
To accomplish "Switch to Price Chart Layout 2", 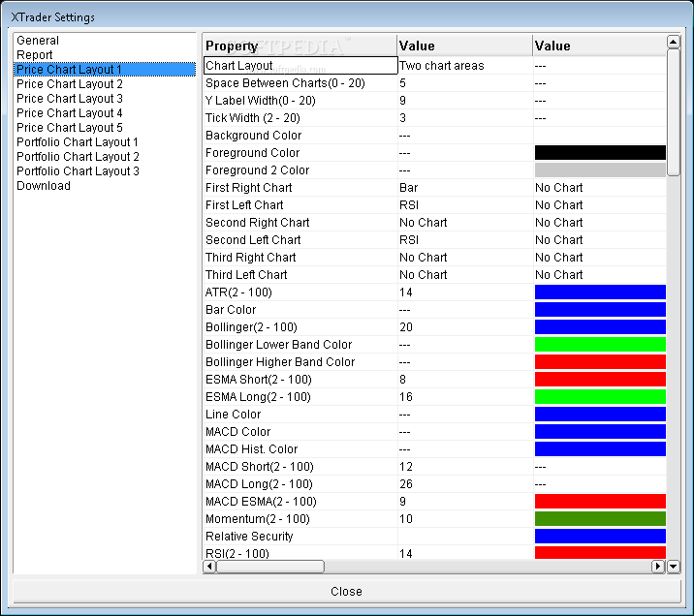I will (70, 84).
